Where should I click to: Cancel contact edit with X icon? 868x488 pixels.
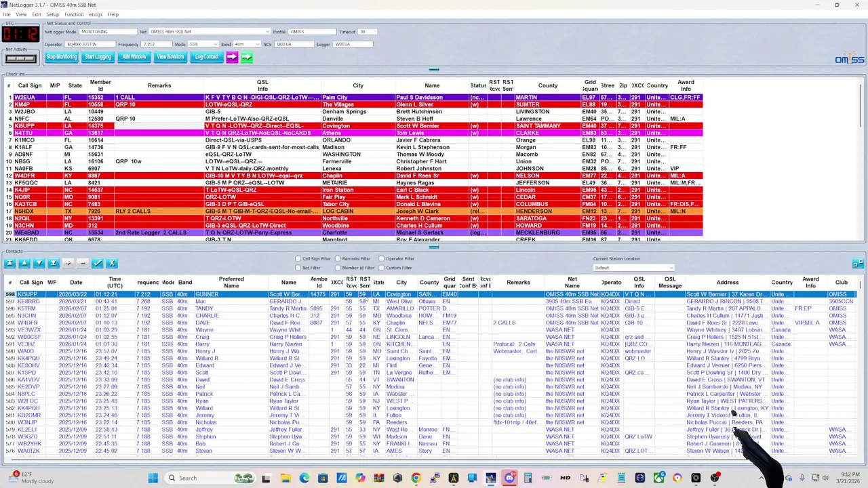(x=112, y=263)
